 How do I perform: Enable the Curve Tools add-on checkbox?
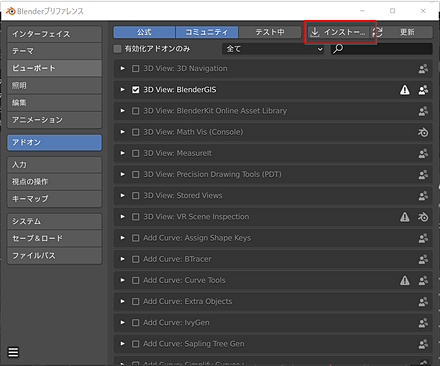pyautogui.click(x=135, y=280)
